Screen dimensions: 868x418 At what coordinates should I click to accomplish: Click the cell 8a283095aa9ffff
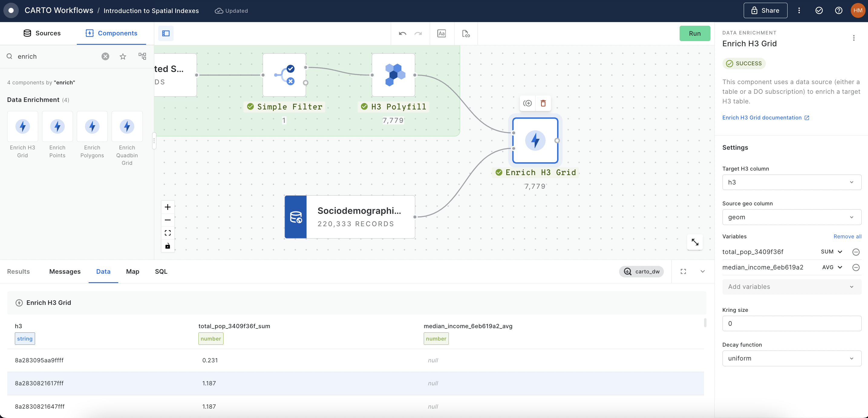[x=39, y=360]
